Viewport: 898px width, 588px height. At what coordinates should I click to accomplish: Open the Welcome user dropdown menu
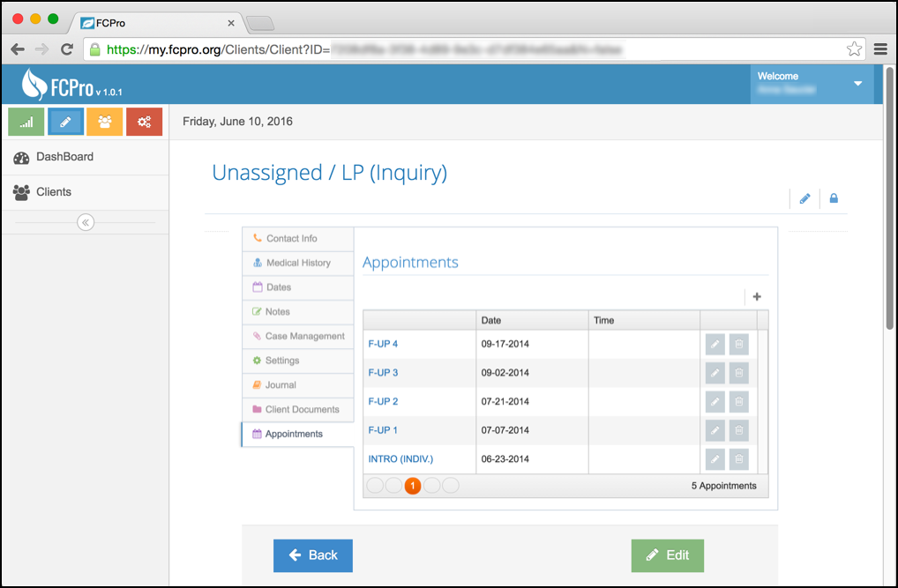[x=857, y=84]
